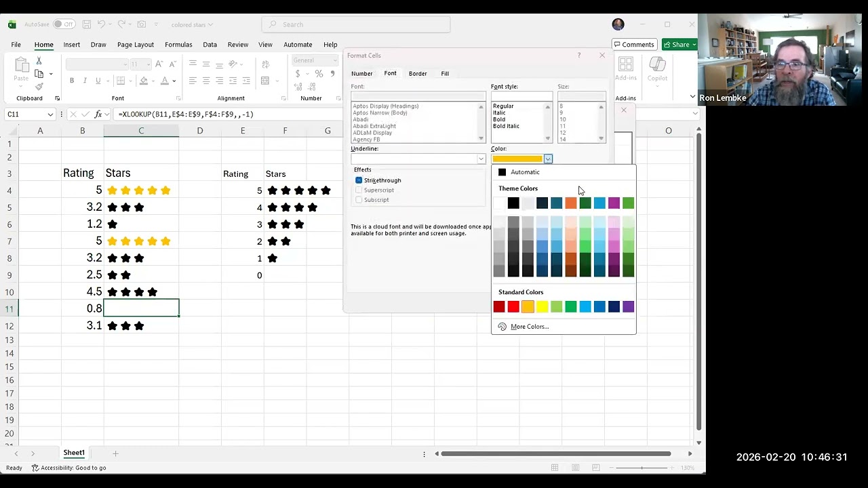Toggle Italic in the ribbon

tap(85, 81)
